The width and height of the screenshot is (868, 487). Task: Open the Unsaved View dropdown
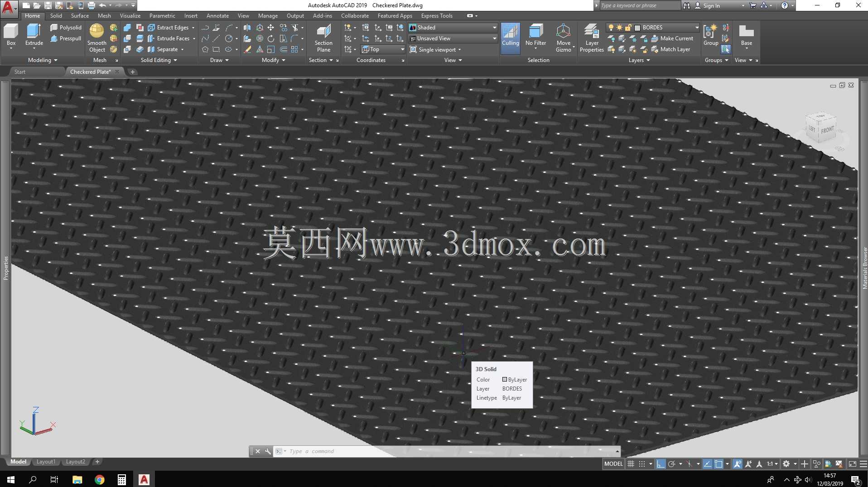453,38
